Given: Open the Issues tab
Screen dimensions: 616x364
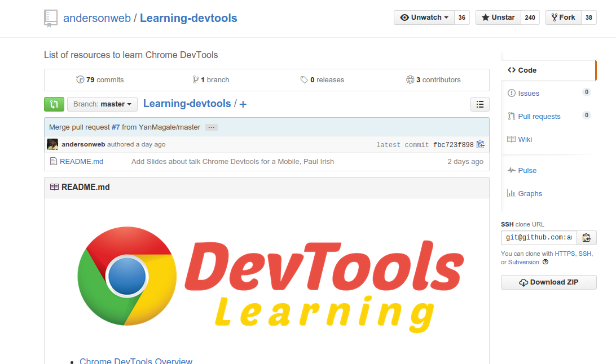Looking at the screenshot, I should pyautogui.click(x=529, y=94).
